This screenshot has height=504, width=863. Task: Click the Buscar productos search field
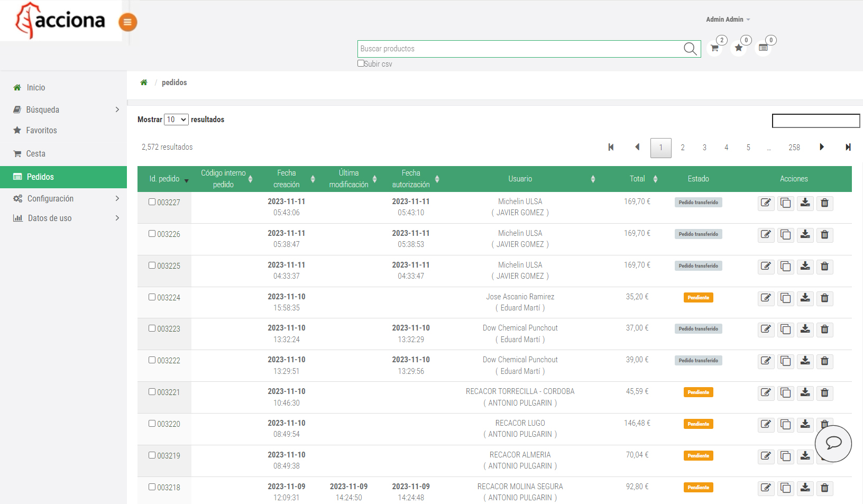(521, 49)
